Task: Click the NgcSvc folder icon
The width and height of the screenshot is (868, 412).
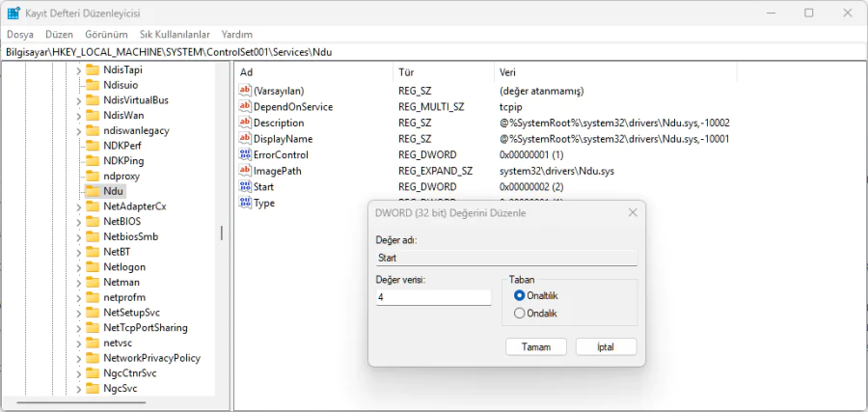Action: tap(93, 388)
